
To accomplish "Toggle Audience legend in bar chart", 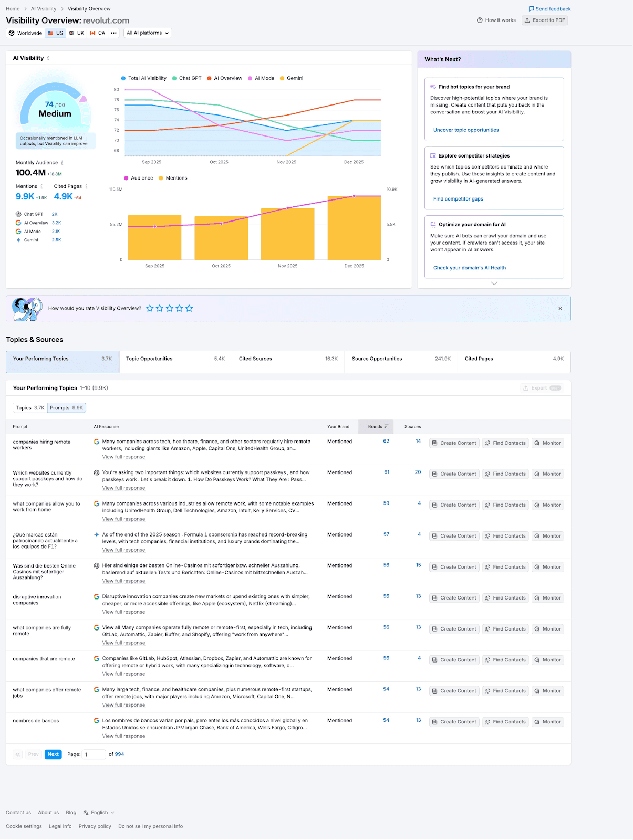I will coord(138,178).
